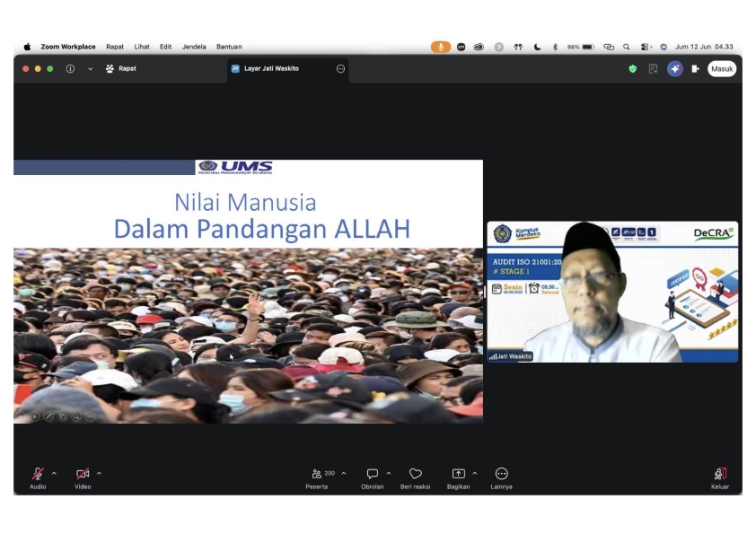Image resolution: width=756 pixels, height=534 pixels.
Task: Open the AI Companion sparkle icon
Action: [x=675, y=69]
